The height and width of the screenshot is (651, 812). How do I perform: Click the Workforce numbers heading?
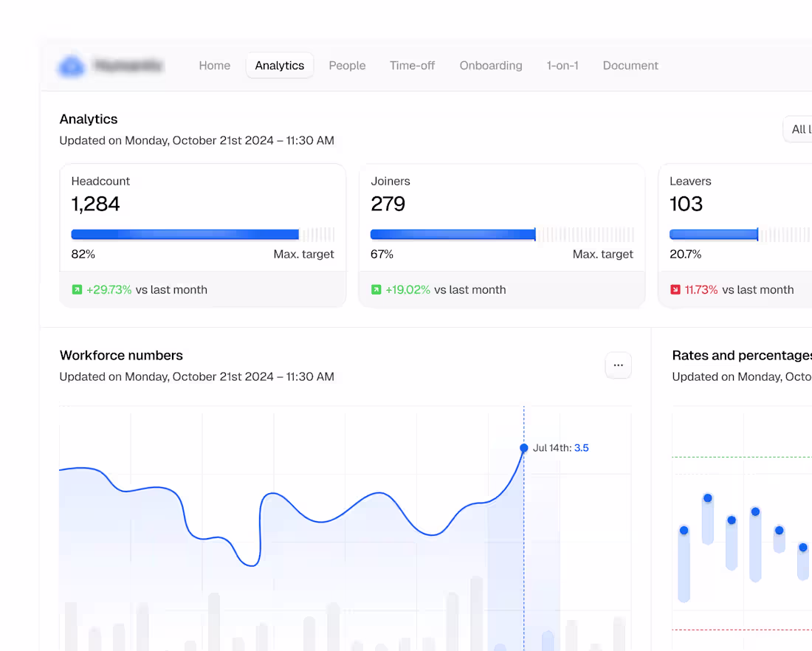click(121, 355)
